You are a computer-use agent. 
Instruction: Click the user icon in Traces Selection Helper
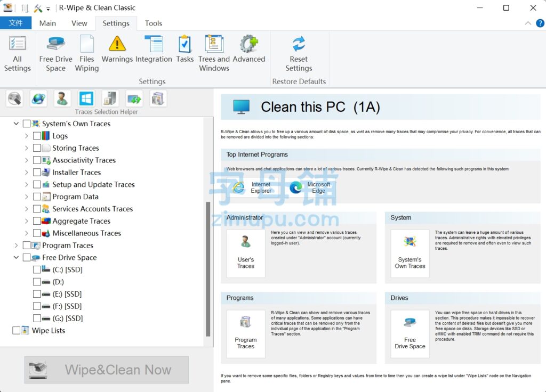coord(62,99)
